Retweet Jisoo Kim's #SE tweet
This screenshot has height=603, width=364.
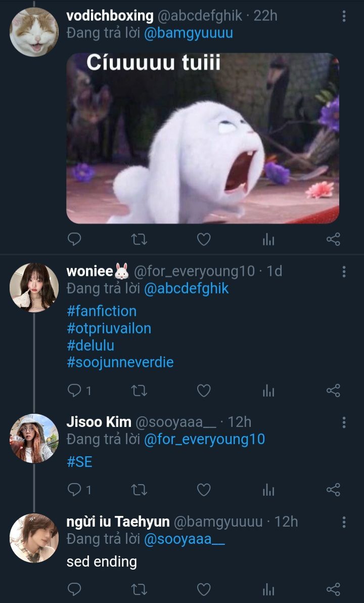pyautogui.click(x=139, y=490)
